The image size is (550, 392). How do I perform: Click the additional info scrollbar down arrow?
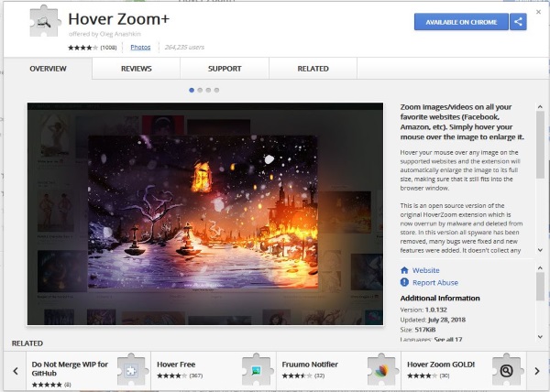(540, 337)
